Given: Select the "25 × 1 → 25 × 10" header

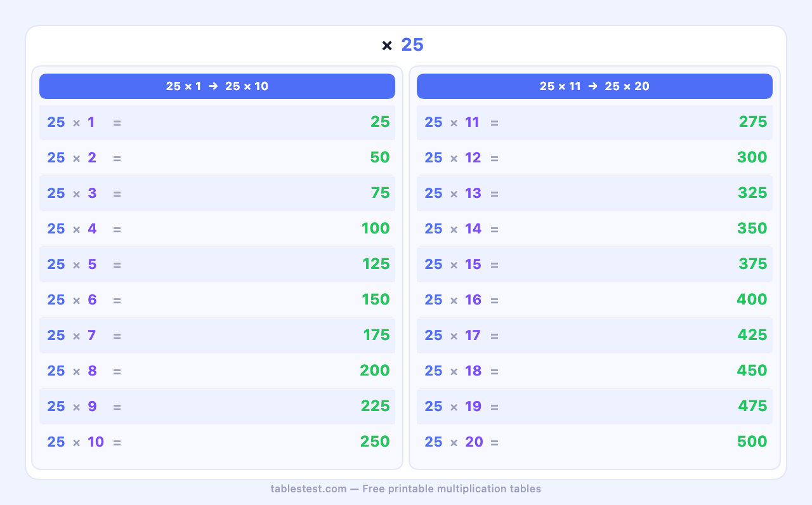Looking at the screenshot, I should click(x=217, y=86).
